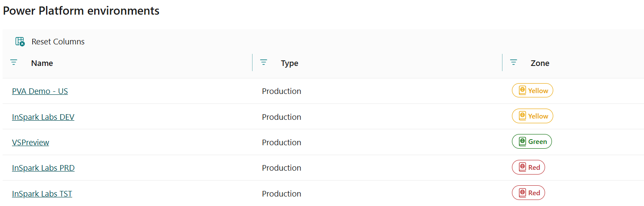Click the Production type cell for VSPreview
This screenshot has width=644, height=206.
[x=281, y=142]
